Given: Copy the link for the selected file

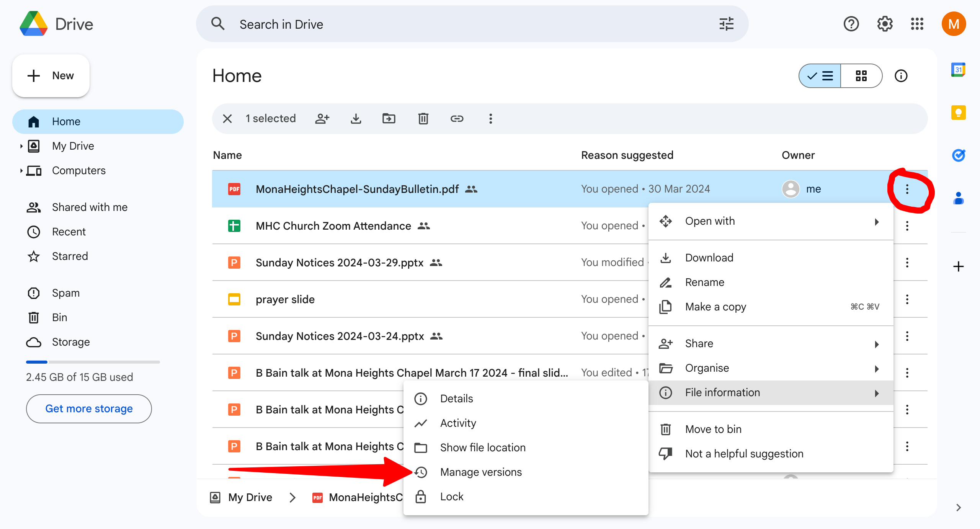Looking at the screenshot, I should click(x=457, y=119).
